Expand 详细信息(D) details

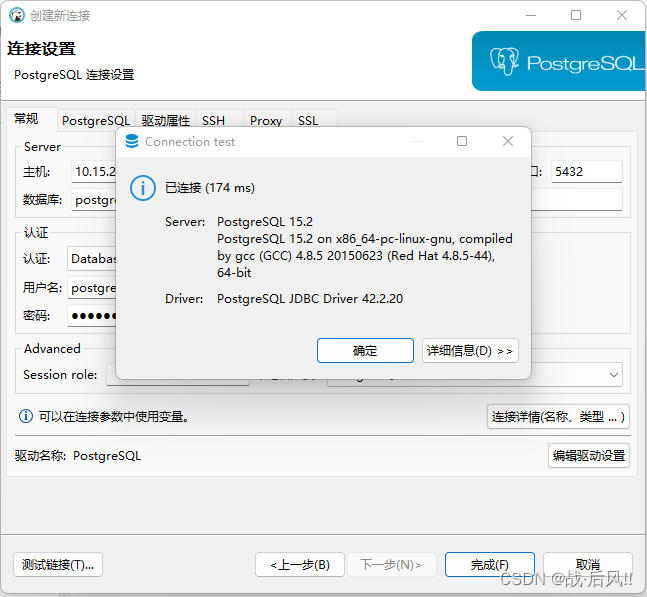click(x=470, y=351)
